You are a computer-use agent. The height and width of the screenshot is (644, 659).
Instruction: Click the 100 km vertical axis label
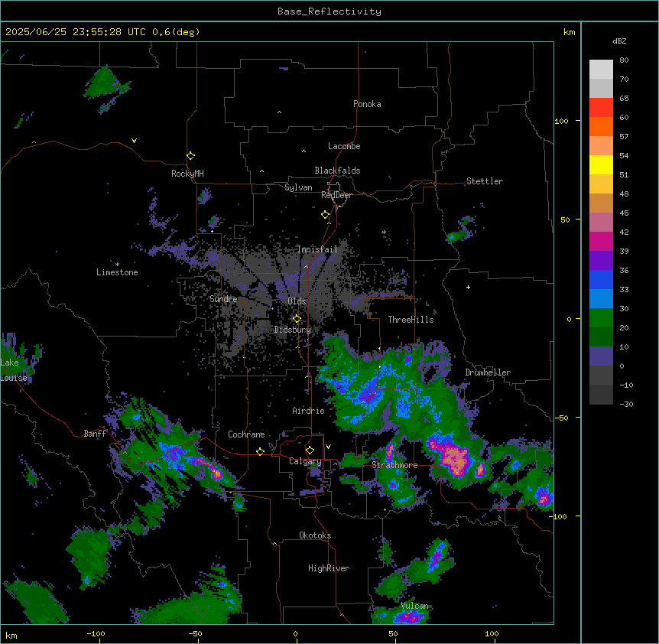[561, 121]
